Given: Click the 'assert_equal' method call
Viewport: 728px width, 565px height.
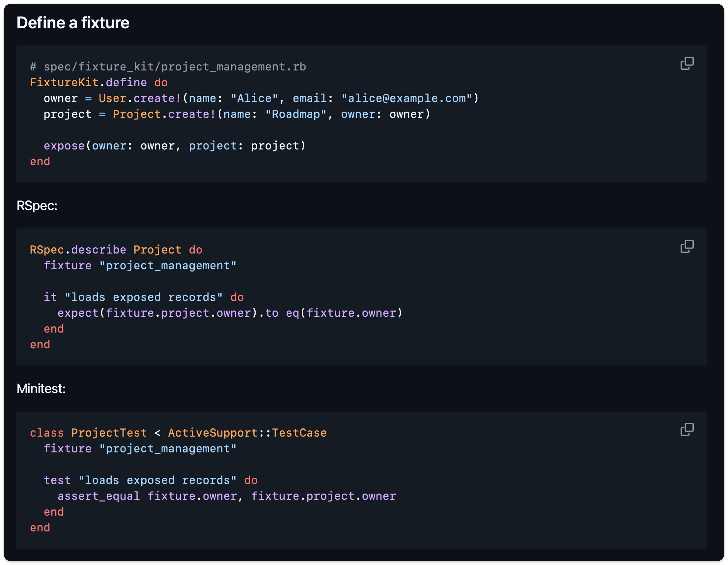Looking at the screenshot, I should point(99,496).
